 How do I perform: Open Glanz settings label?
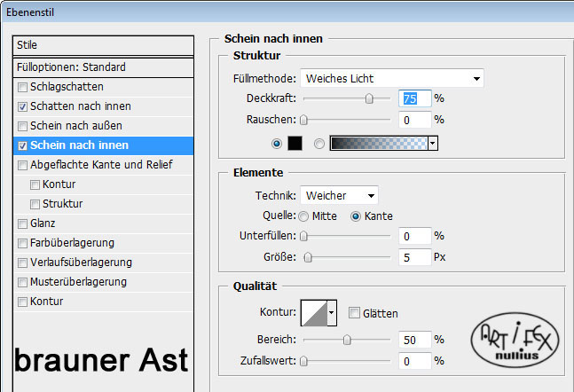[43, 223]
